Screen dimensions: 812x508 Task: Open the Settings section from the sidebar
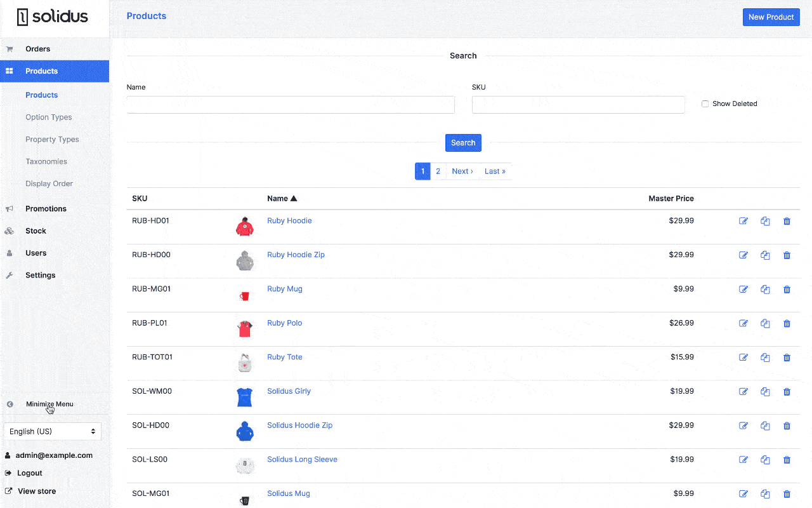click(x=40, y=275)
